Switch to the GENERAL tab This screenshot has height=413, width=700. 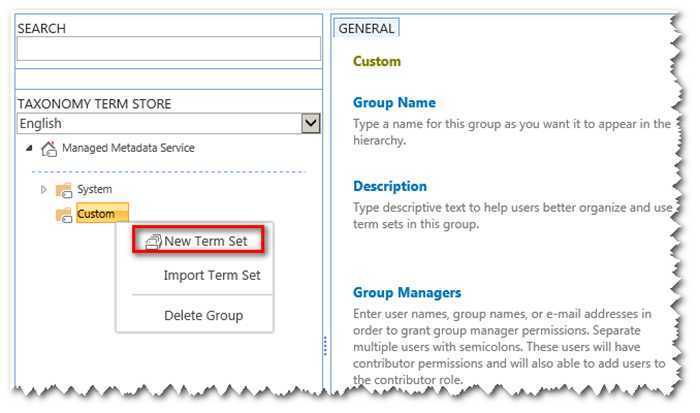366,28
